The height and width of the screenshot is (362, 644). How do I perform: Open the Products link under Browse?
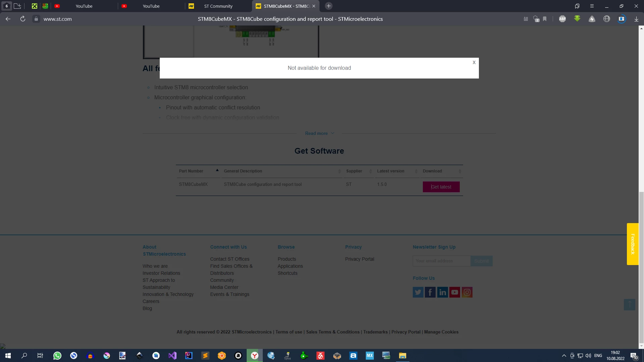(287, 259)
